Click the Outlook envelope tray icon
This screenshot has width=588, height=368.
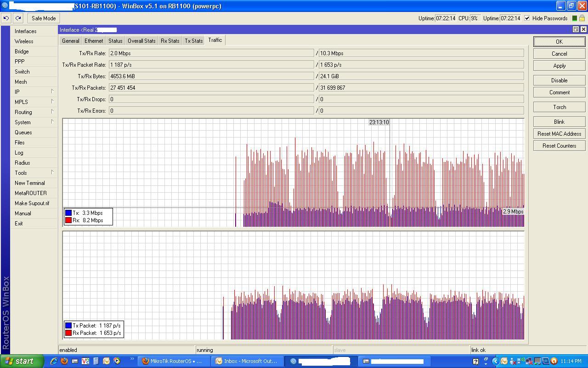504,361
